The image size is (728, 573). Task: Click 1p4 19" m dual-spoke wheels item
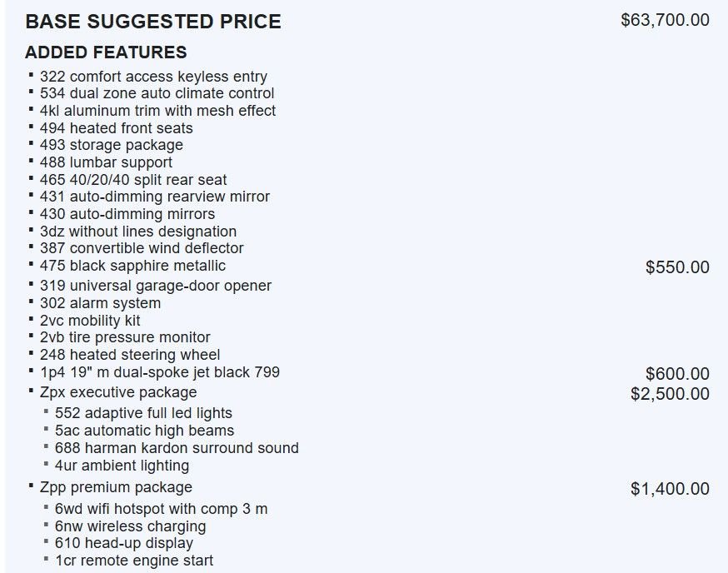(x=160, y=372)
